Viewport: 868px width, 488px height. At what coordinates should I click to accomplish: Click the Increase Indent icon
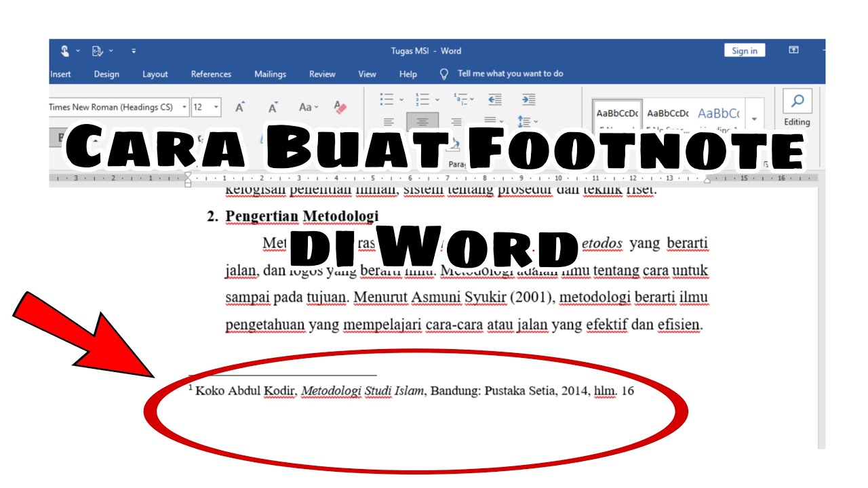pos(529,100)
